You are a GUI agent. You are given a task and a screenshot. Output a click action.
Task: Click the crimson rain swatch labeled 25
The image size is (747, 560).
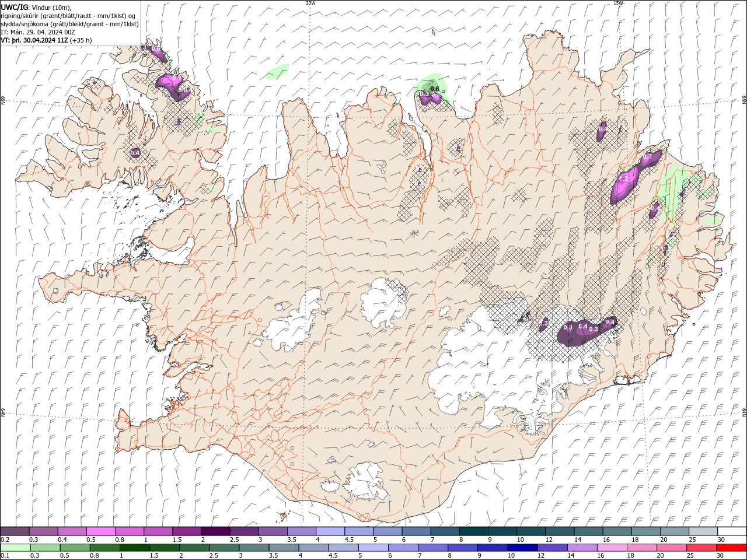(701, 548)
